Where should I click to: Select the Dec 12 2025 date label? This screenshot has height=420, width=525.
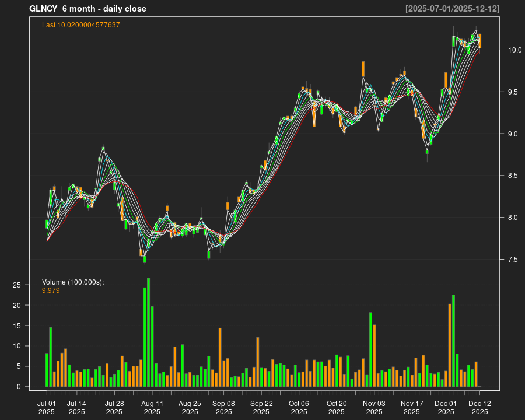[x=480, y=407]
